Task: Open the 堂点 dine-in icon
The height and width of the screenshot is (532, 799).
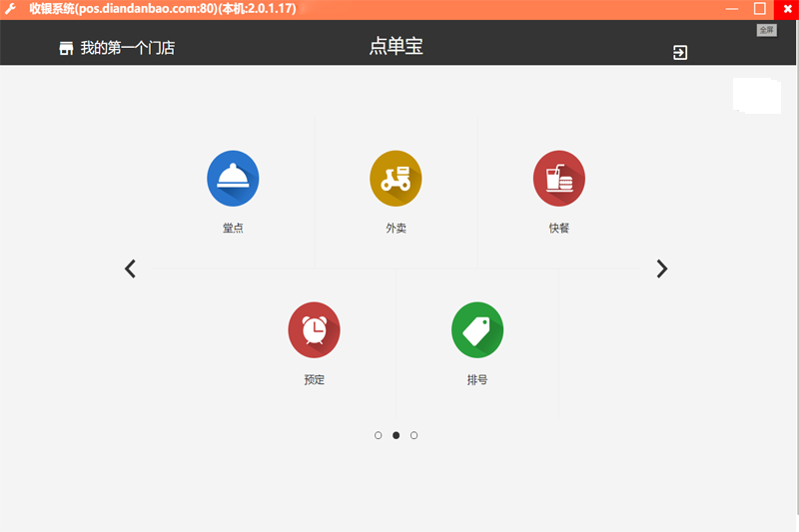Action: 233,179
